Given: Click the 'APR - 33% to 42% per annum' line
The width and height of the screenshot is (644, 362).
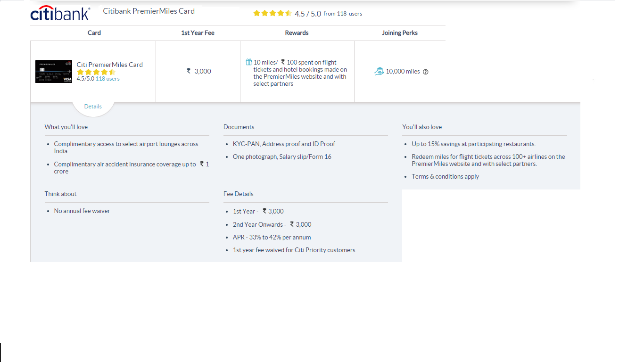Looking at the screenshot, I should click(272, 237).
